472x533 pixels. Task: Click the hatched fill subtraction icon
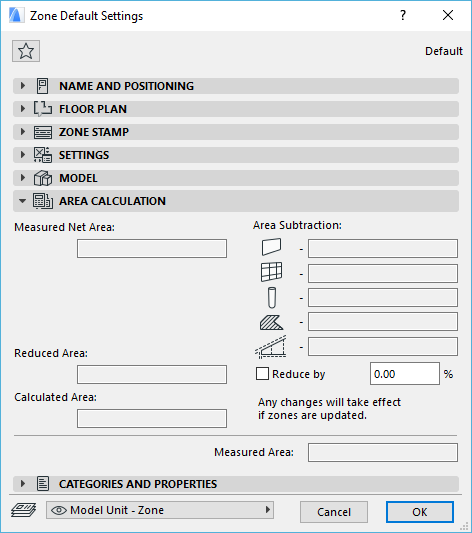coord(271,322)
